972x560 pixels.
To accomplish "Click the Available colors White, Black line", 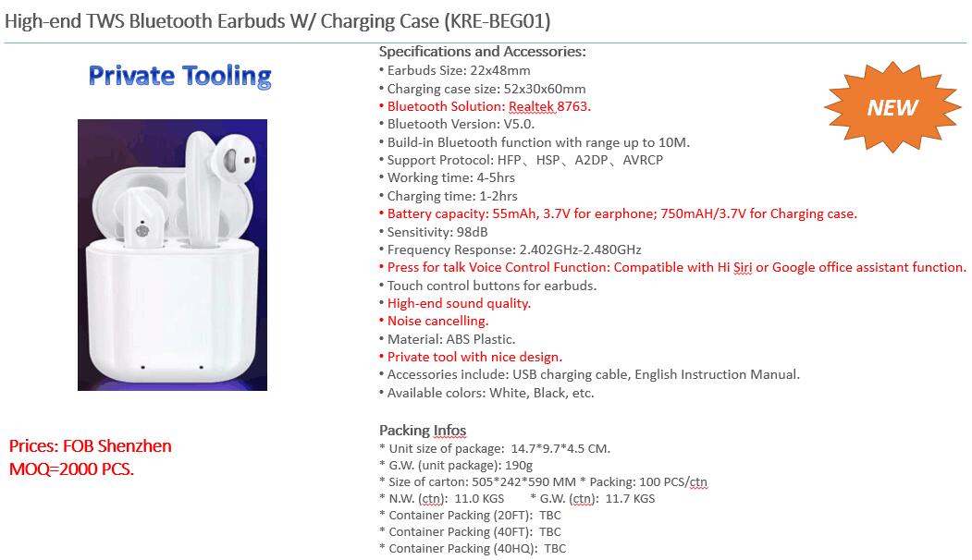I will (x=486, y=393).
